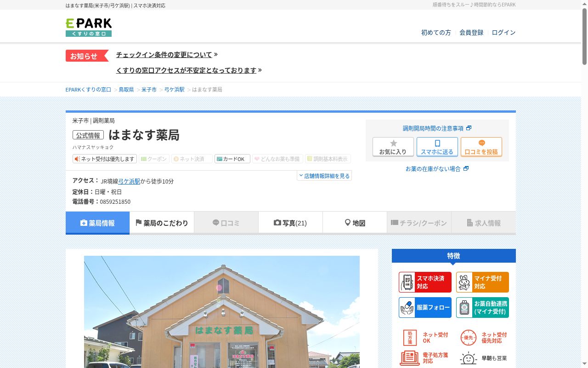This screenshot has width=588, height=368.
Task: Click the マイナ受付対応 feature badge
Action: tap(482, 282)
